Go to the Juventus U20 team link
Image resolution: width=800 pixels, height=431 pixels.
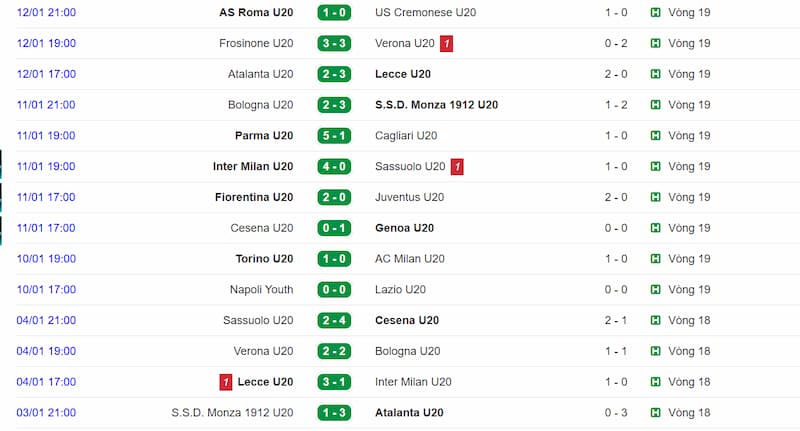pos(410,198)
